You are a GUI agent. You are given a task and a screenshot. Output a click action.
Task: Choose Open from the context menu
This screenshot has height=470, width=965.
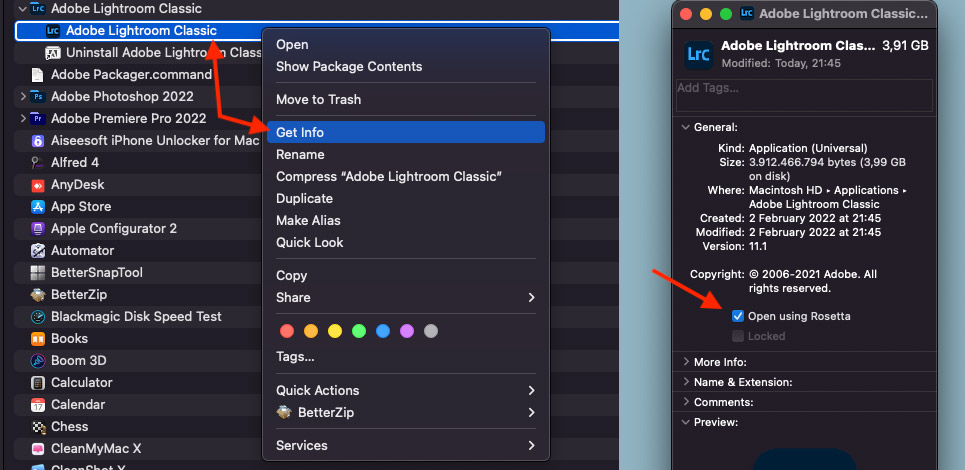(406, 45)
